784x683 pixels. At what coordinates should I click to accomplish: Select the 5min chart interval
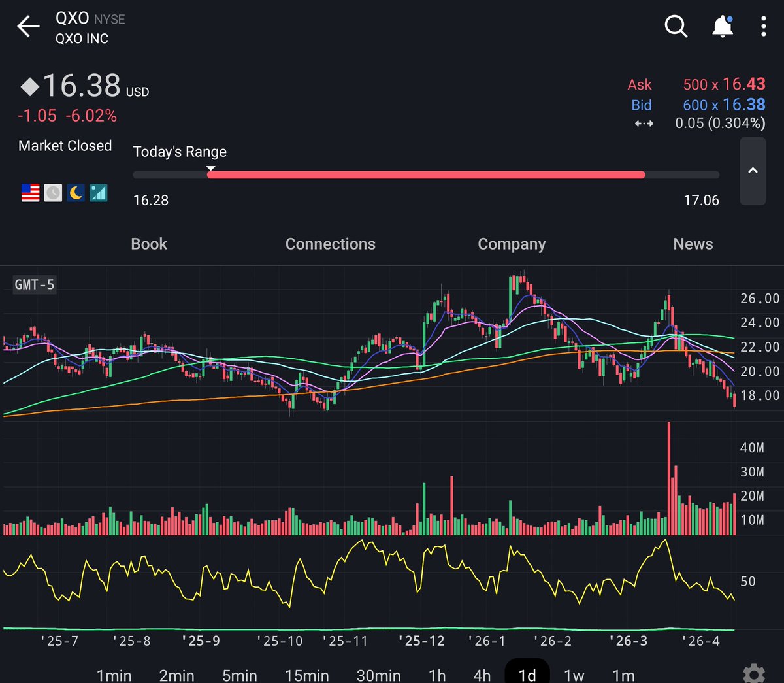click(x=240, y=675)
